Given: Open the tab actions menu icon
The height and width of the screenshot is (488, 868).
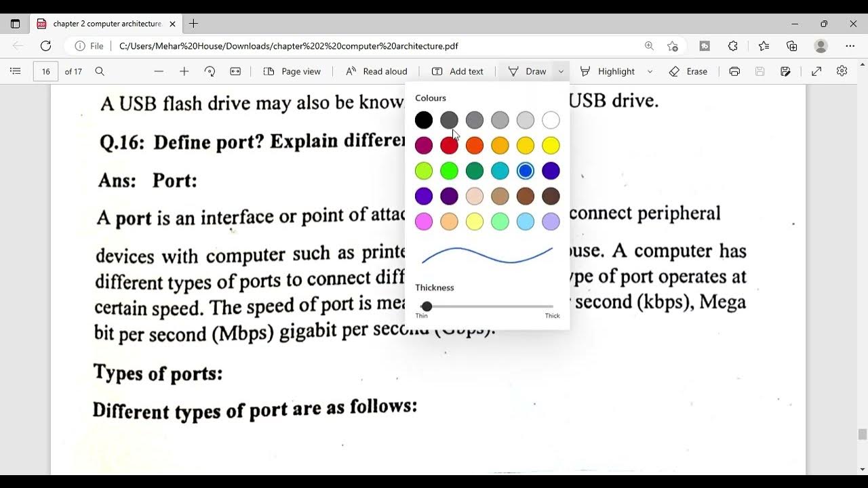Looking at the screenshot, I should click(x=15, y=24).
